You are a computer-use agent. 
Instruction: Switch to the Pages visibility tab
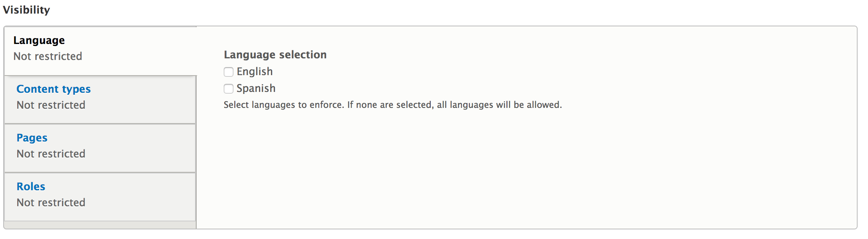pos(100,148)
